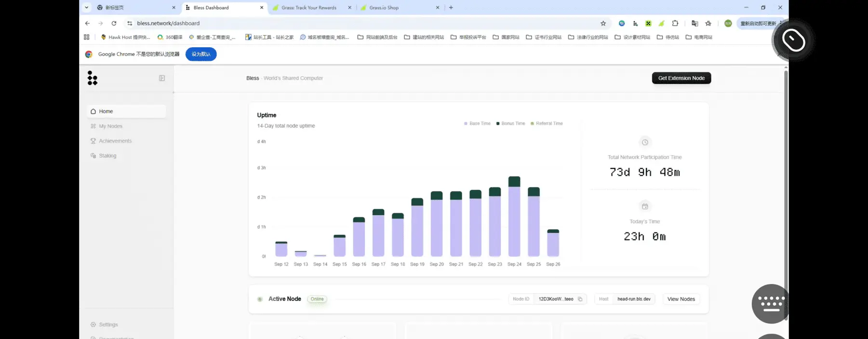
Task: Click the 23h 0m today's time value
Action: click(645, 236)
